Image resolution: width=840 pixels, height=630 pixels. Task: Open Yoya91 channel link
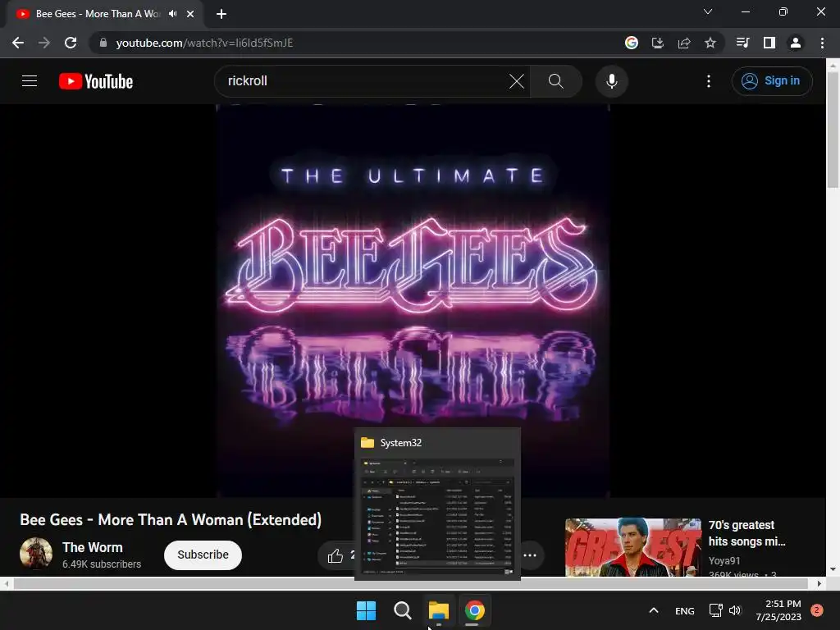tap(724, 561)
